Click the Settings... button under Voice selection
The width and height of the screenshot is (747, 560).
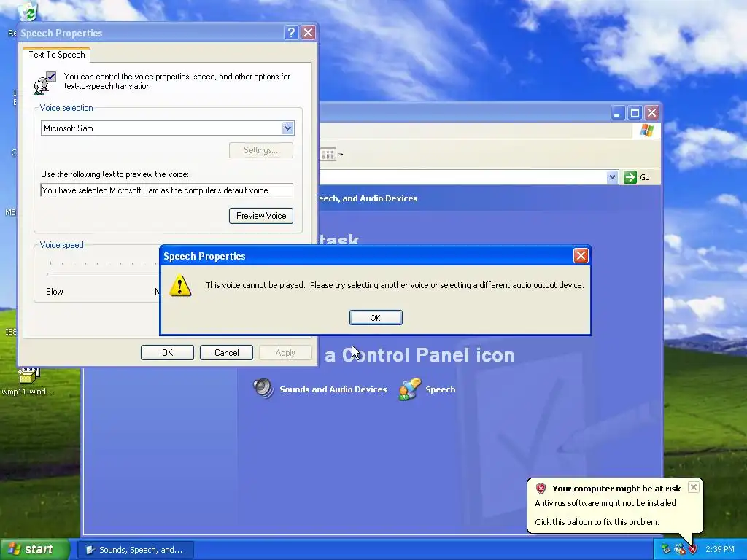coord(260,150)
